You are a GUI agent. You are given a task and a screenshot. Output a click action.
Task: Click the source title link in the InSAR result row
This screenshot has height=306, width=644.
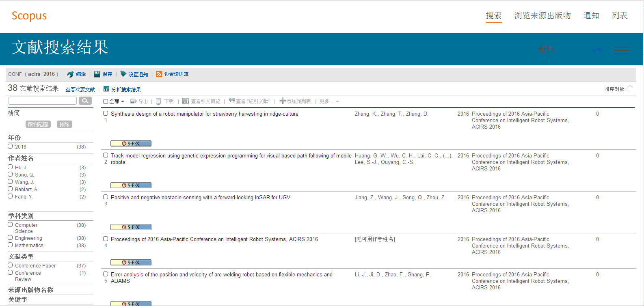coord(521,204)
